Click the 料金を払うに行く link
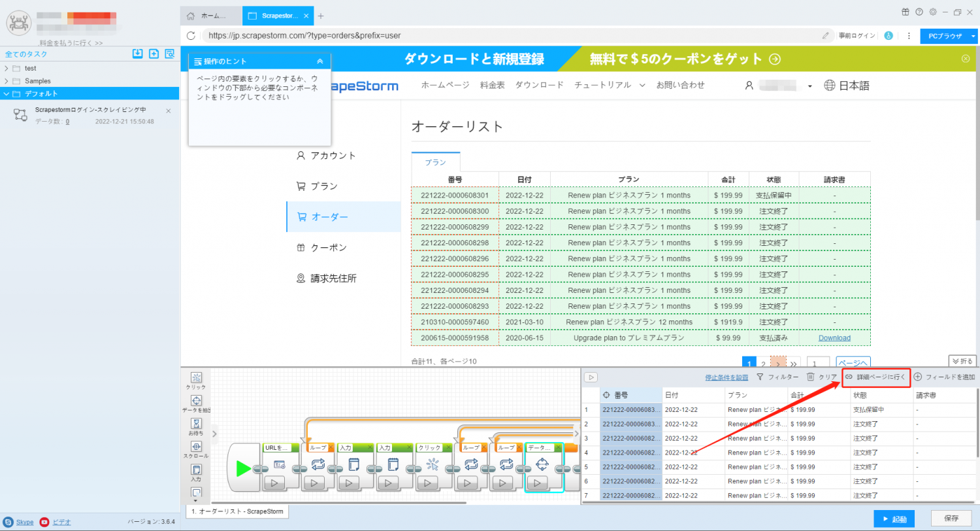The height and width of the screenshot is (531, 980). (71, 43)
